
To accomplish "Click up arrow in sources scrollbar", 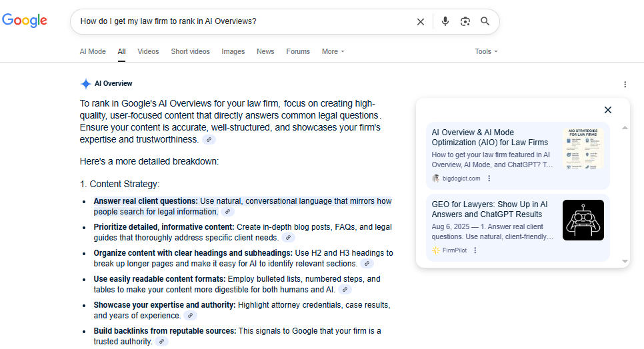I will (625, 128).
